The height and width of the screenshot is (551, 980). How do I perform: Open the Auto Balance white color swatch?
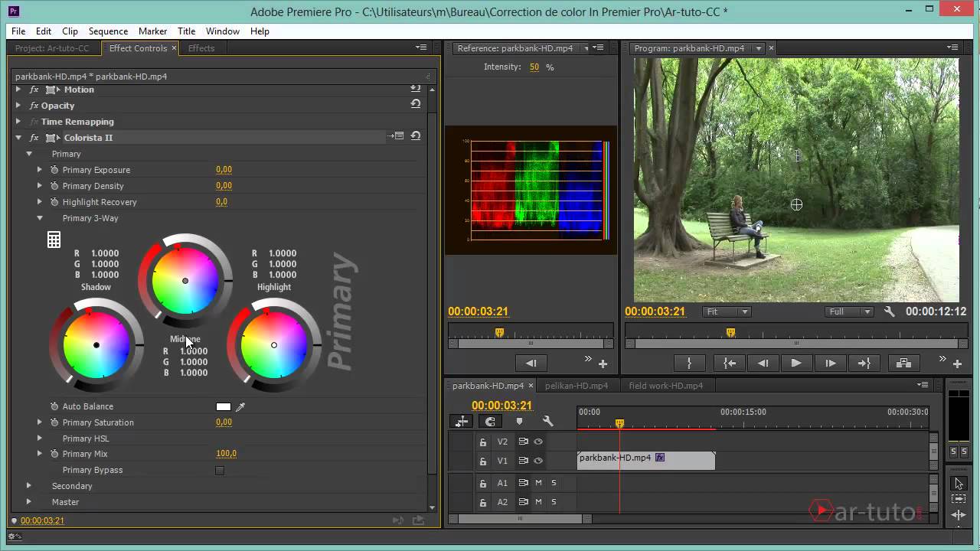click(224, 407)
